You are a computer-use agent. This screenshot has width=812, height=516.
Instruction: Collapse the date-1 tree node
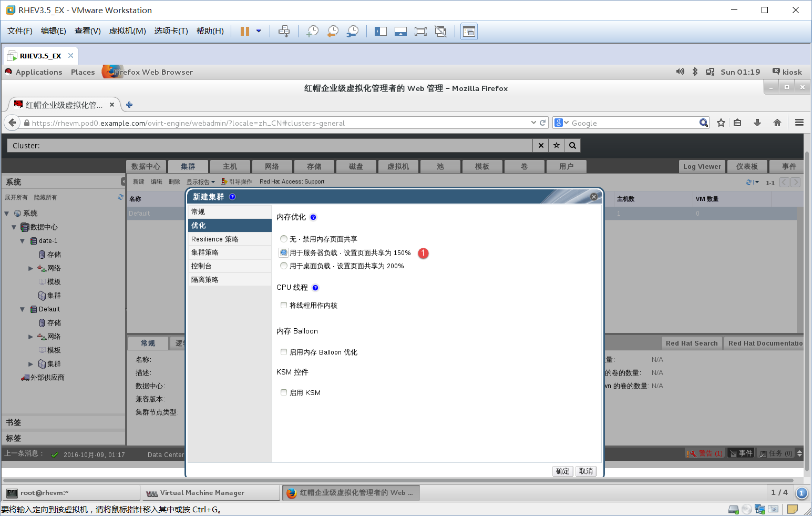(23, 241)
